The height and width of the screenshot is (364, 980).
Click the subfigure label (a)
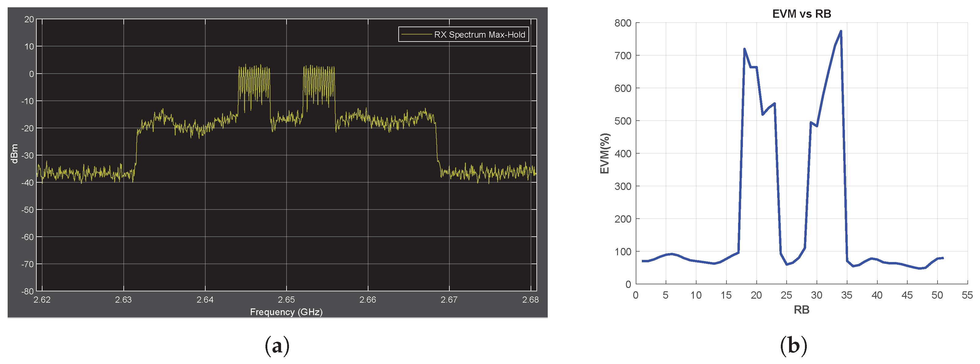277,346
